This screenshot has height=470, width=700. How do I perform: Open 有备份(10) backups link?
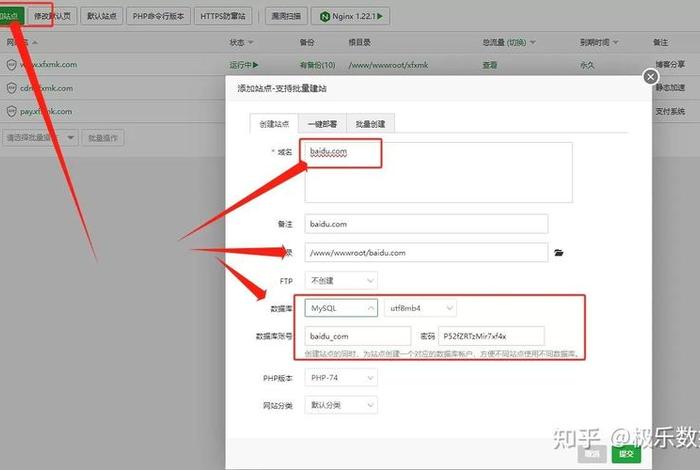tap(317, 65)
